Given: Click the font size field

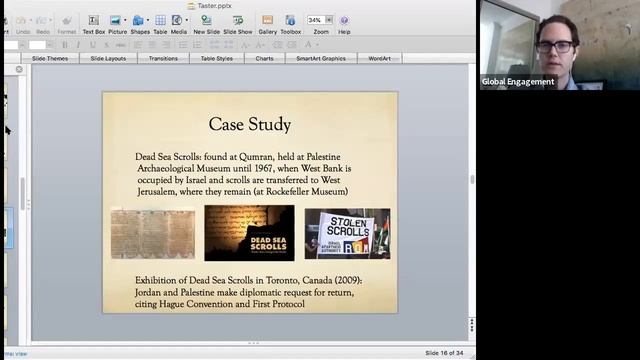Looking at the screenshot, I should (x=38, y=45).
